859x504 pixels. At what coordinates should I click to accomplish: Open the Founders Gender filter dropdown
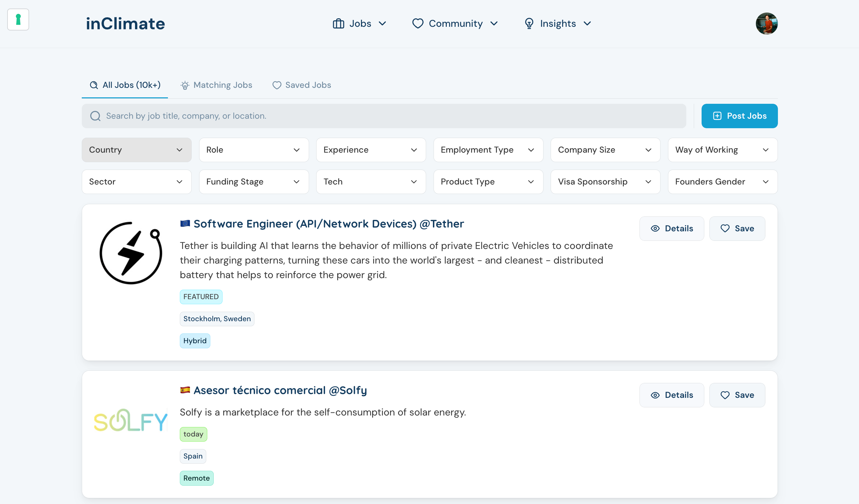pos(723,182)
